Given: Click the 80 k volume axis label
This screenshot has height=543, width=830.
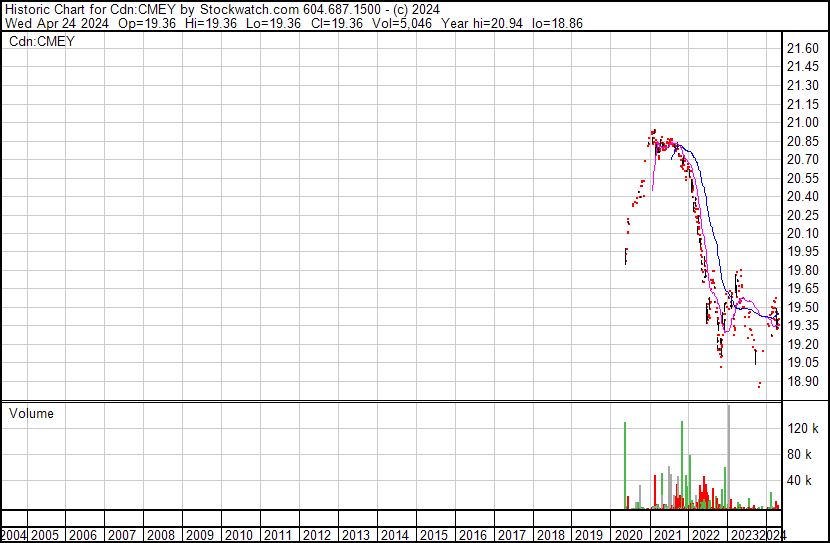Looking at the screenshot, I should pyautogui.click(x=799, y=454).
